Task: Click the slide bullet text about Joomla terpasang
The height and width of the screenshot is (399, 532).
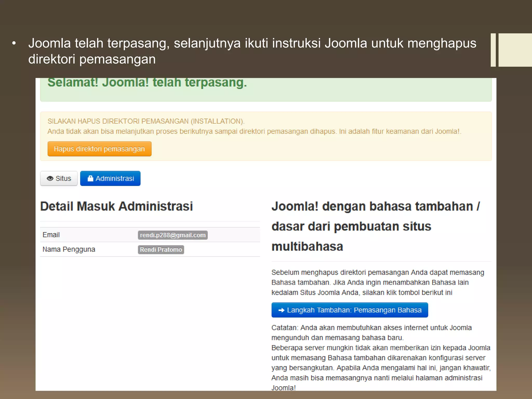Action: tap(252, 51)
